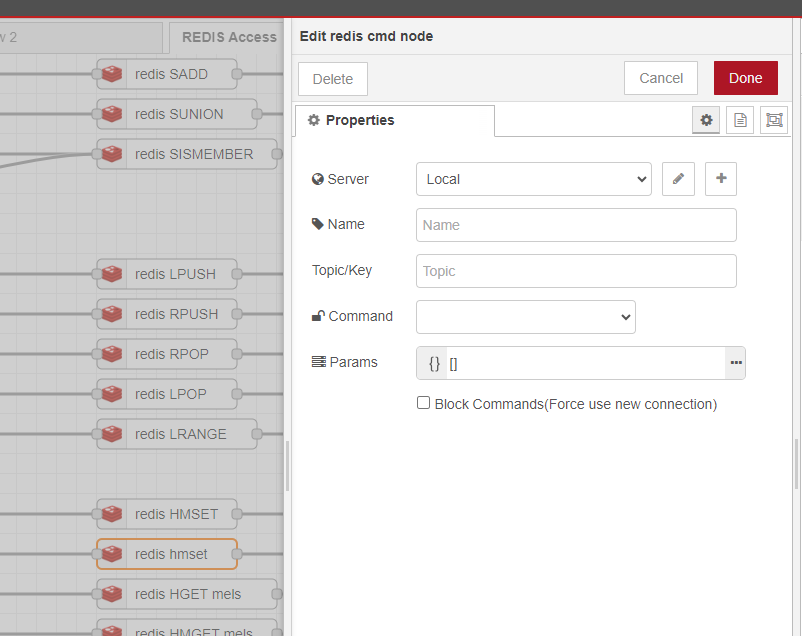This screenshot has width=802, height=636.
Task: Open the Command dropdown
Action: pyautogui.click(x=526, y=317)
